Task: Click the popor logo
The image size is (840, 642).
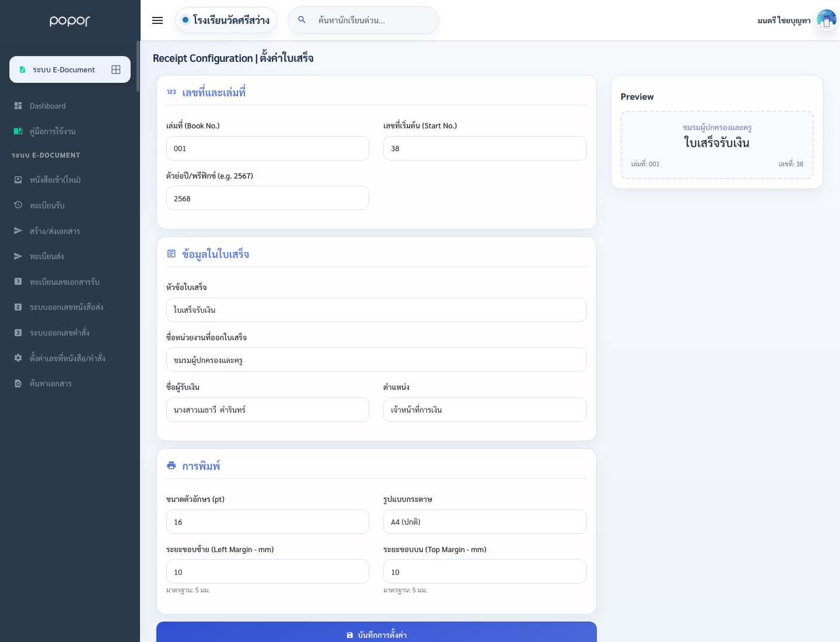Action: [70, 21]
